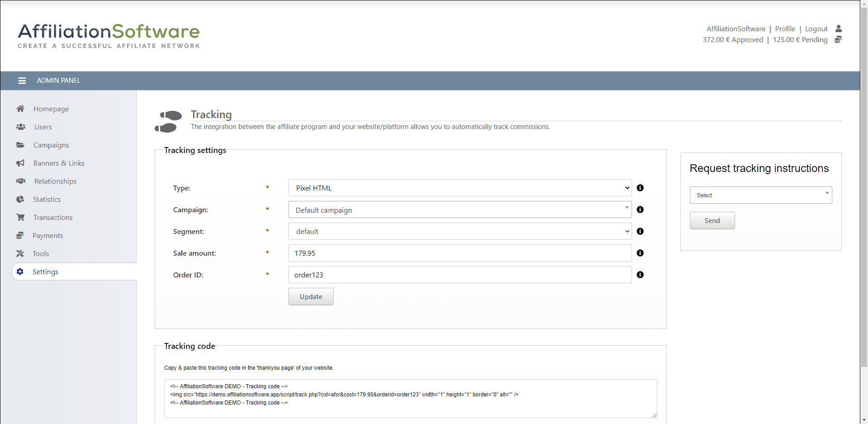Click info icon next to Type field
This screenshot has height=424, width=868.
point(640,188)
